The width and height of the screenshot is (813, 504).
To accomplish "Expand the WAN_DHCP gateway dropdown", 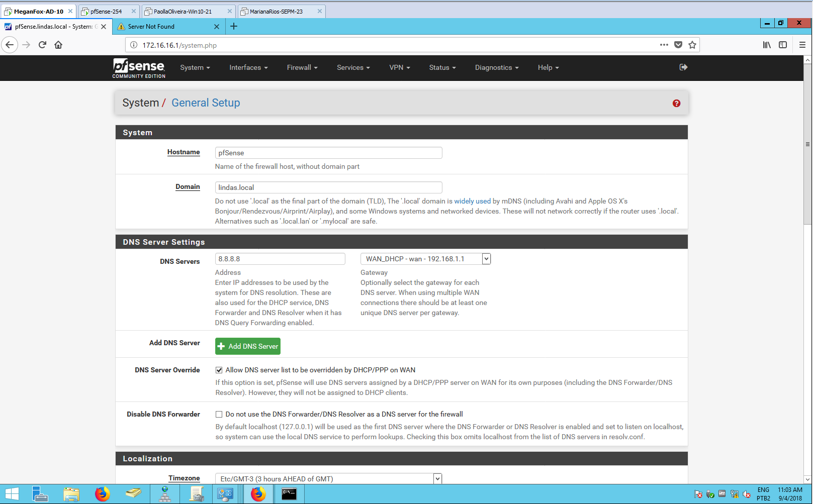I will pos(486,259).
